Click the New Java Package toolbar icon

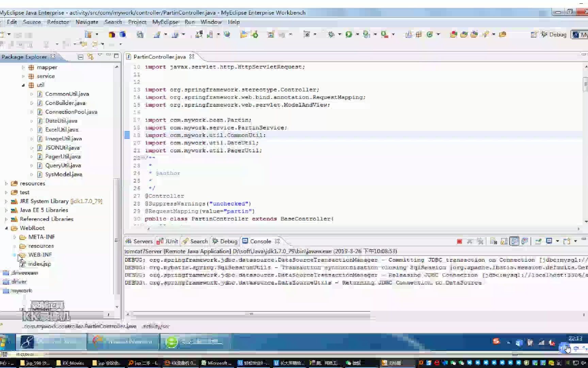[x=419, y=34]
